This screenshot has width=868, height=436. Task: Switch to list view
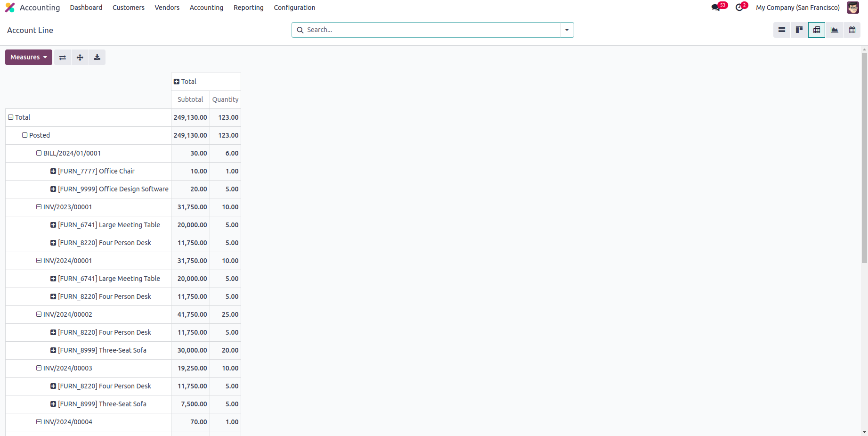coord(782,30)
